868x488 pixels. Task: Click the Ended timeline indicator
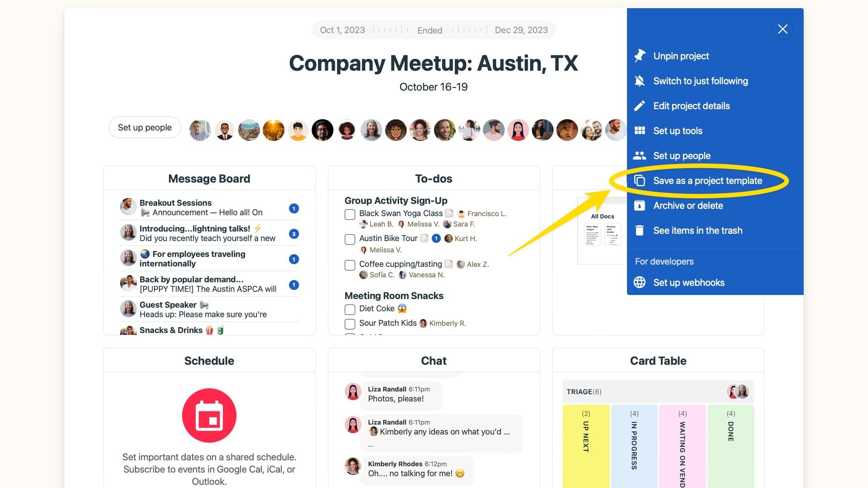429,30
